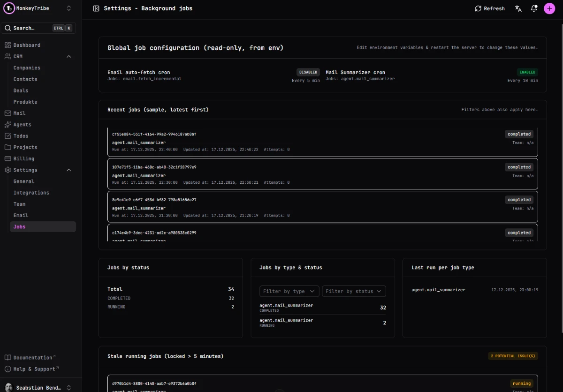
Task: Click the orange running status badge
Action: pos(522,384)
